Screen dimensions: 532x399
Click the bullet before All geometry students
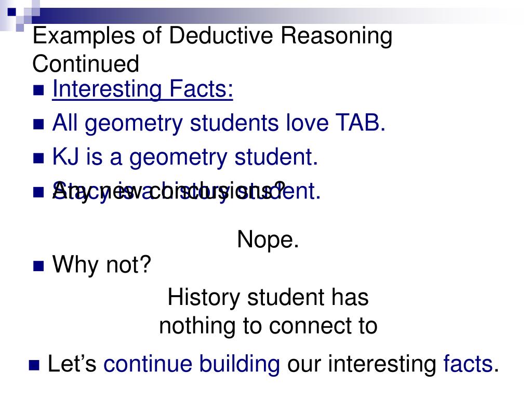[x=38, y=124]
